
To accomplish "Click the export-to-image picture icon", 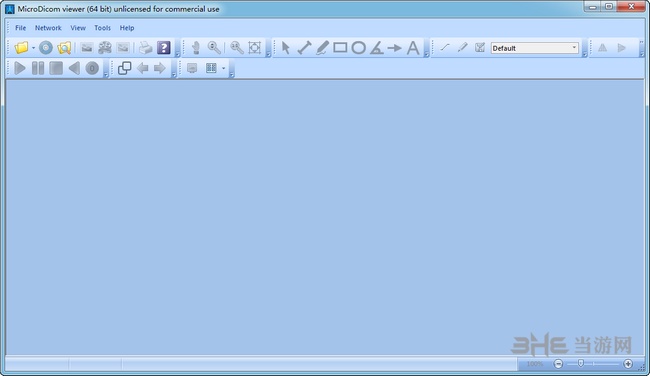I will (87, 48).
